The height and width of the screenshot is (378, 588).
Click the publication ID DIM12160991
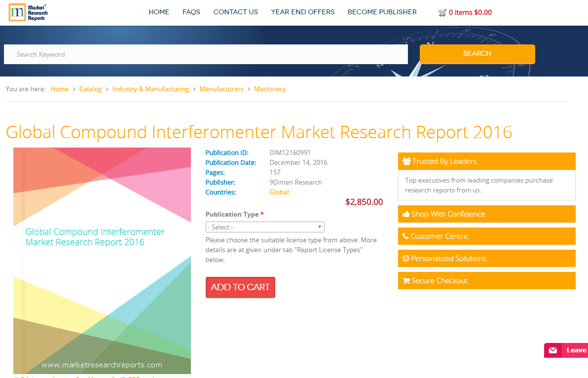click(x=290, y=152)
